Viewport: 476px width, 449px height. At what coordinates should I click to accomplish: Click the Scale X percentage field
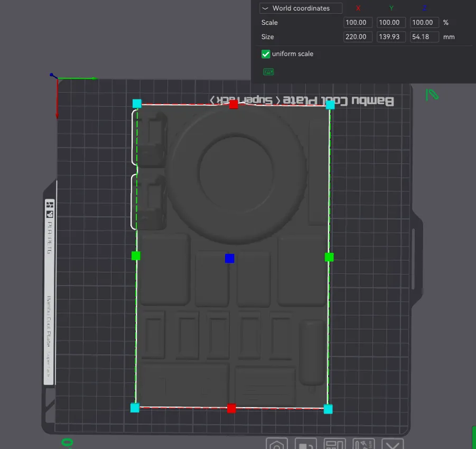click(x=358, y=23)
